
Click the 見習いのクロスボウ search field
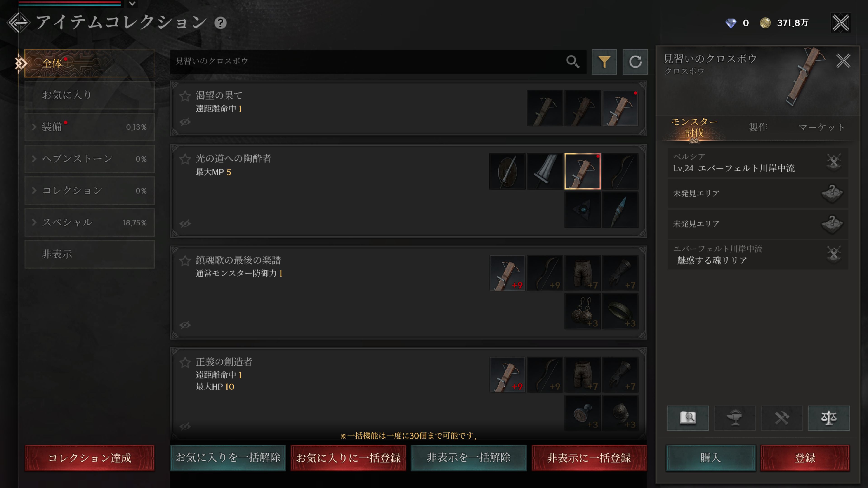(x=367, y=62)
